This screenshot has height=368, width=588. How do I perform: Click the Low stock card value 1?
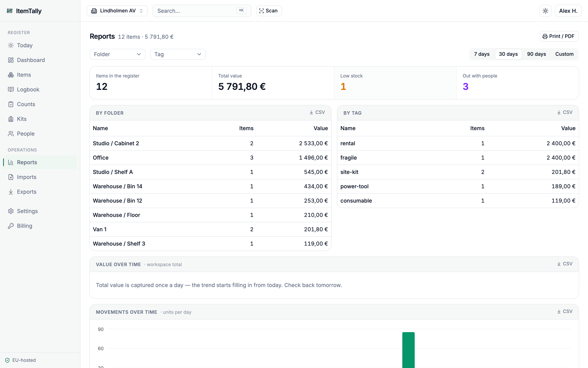343,86
